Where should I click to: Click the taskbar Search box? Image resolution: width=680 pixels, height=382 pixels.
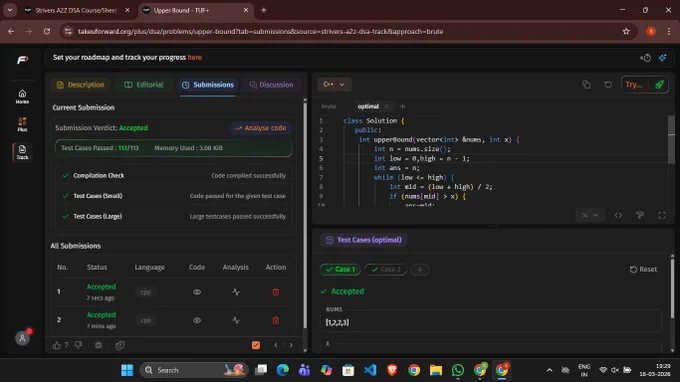coord(193,370)
